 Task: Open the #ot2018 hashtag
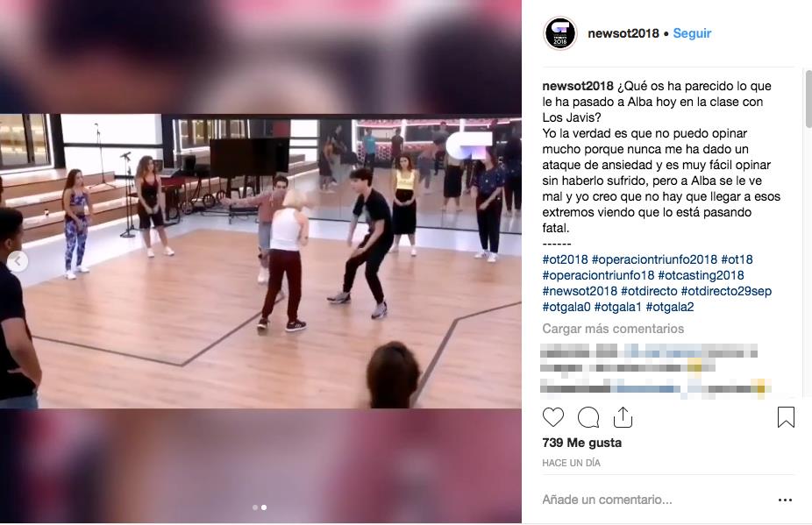(565, 259)
